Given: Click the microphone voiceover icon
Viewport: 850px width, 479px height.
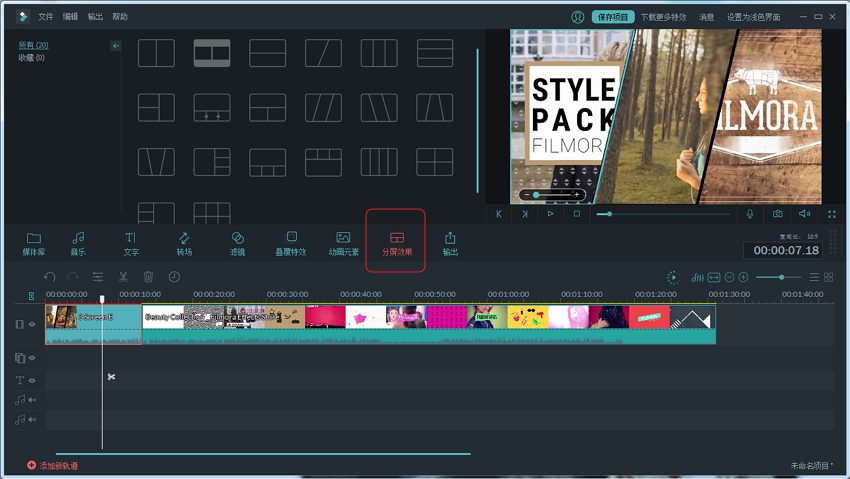Looking at the screenshot, I should 750,214.
